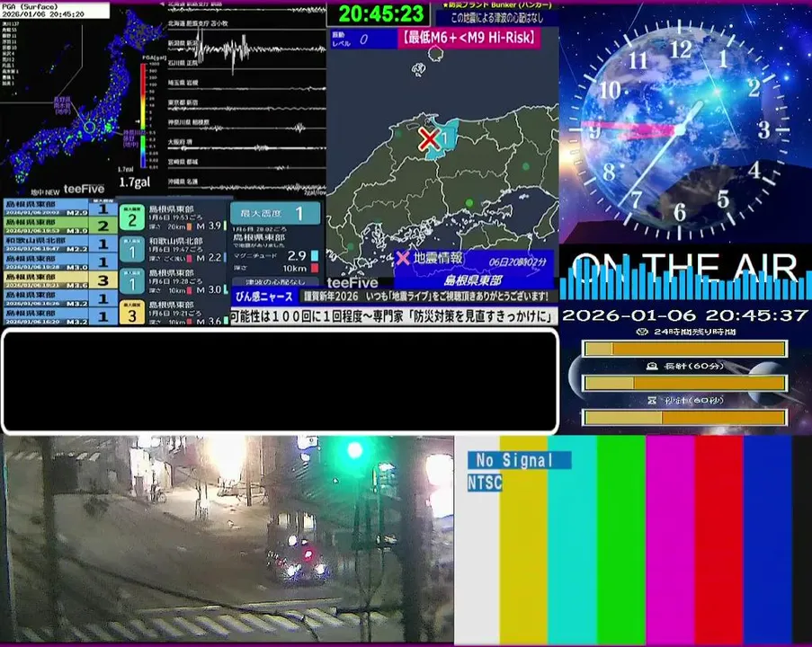Click the blue びん感ニュース label

coord(263,297)
